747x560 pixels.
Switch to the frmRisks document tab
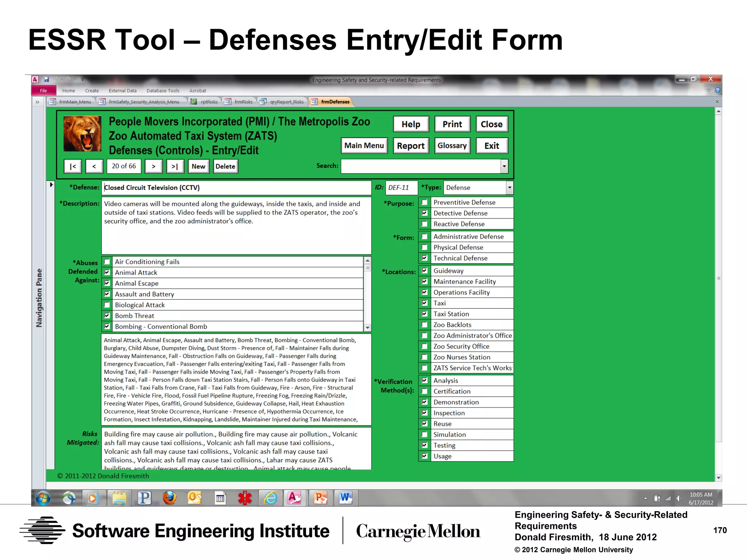tap(239, 102)
